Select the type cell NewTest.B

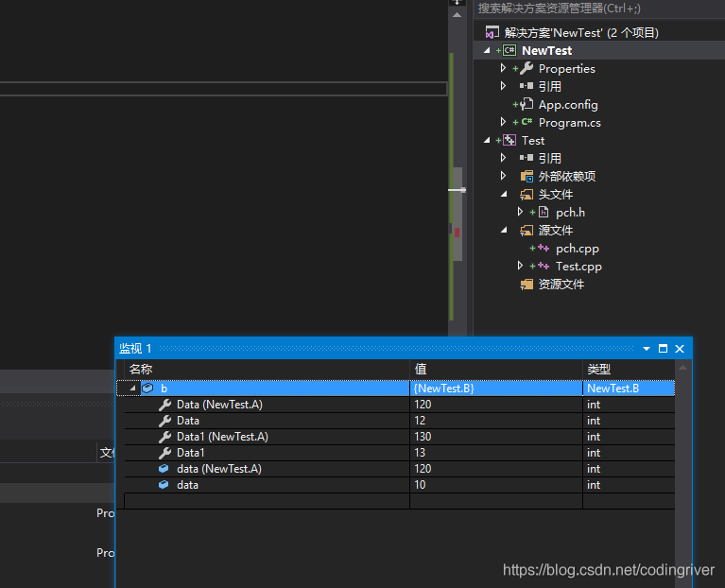pyautogui.click(x=629, y=389)
